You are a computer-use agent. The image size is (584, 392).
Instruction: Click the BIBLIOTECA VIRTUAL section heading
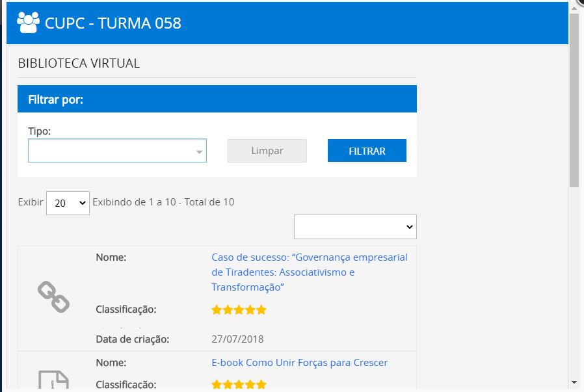click(79, 63)
